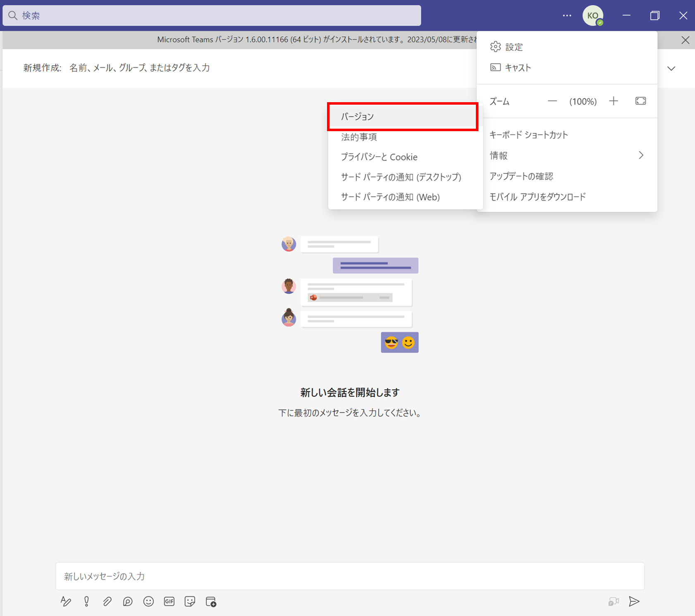The image size is (695, 616).
Task: Focus the 検索 search box
Action: tap(212, 16)
